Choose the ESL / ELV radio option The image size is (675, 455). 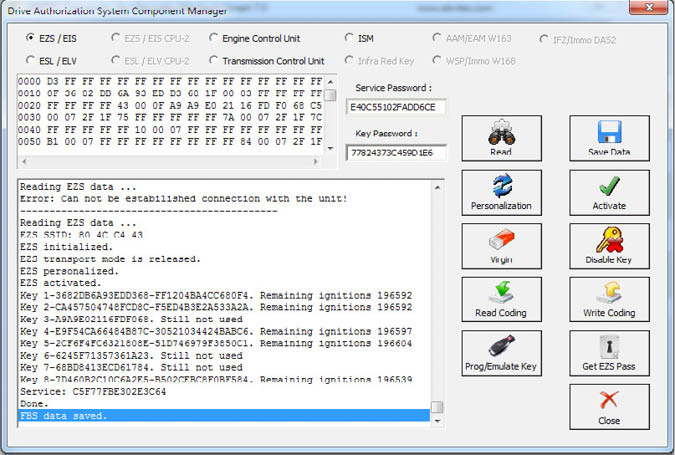click(x=31, y=61)
